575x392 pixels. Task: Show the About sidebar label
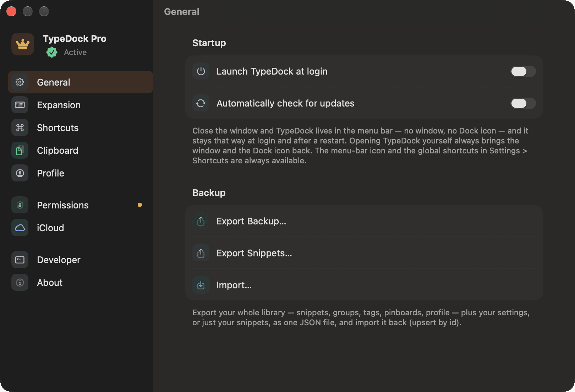click(x=50, y=283)
